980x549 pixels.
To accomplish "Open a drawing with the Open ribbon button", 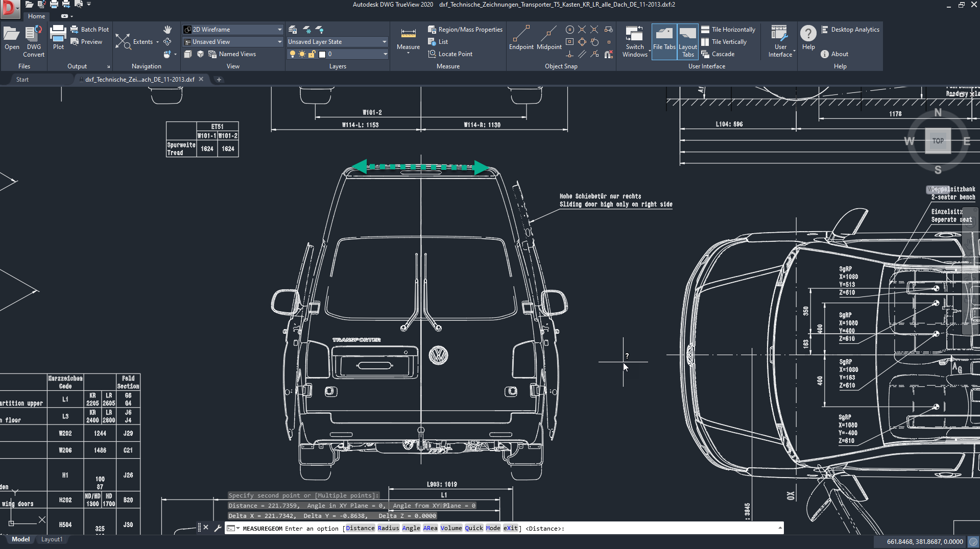I will coord(12,39).
